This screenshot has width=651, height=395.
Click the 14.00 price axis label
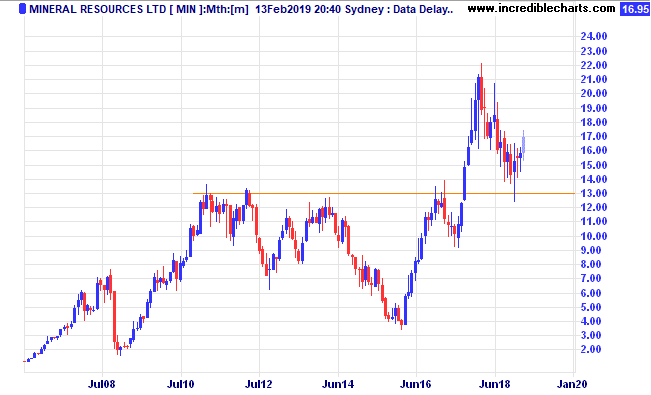tap(594, 179)
